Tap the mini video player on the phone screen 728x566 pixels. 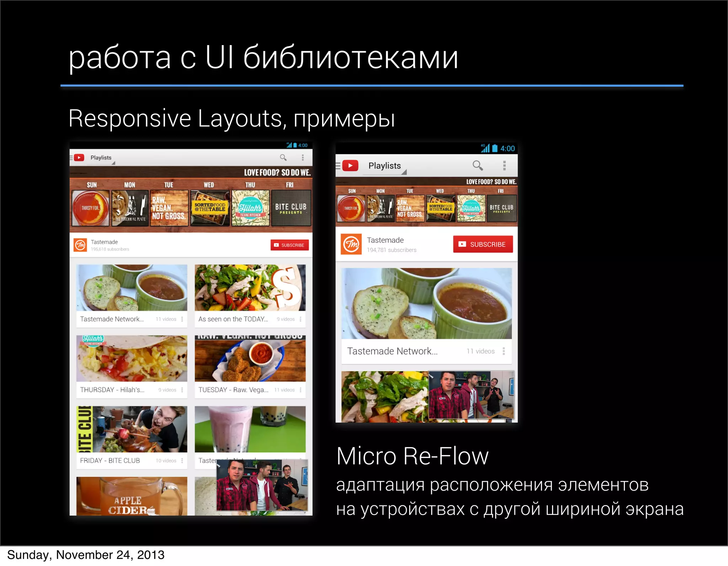471,395
